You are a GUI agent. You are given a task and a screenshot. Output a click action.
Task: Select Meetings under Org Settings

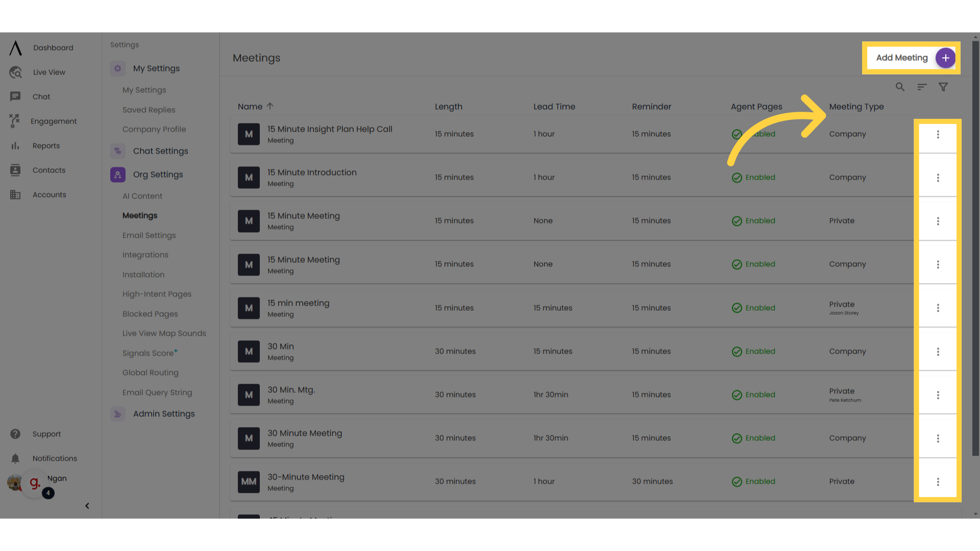[x=139, y=216]
